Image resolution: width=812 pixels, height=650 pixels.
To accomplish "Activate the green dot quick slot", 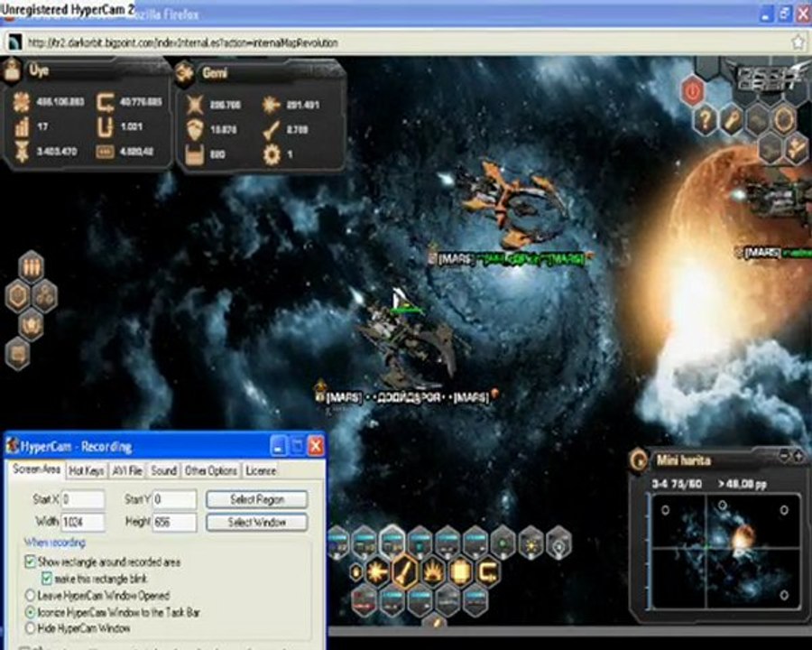I will coord(503,543).
